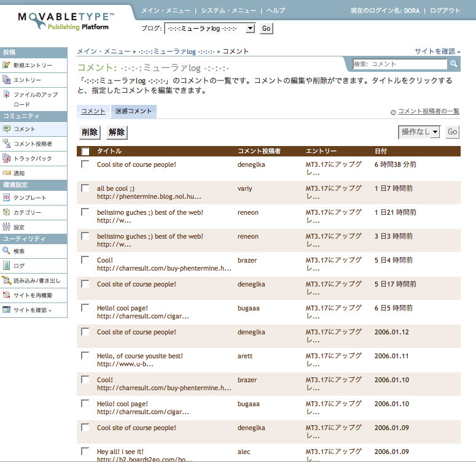
Task: Click the magnifier button beside comment search box
Action: point(454,64)
